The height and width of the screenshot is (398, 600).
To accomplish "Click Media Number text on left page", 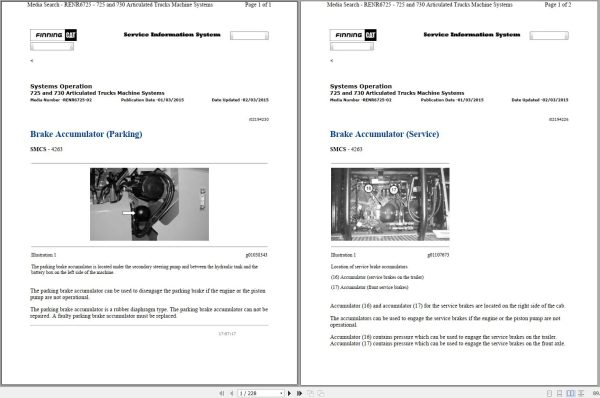I will [61, 100].
